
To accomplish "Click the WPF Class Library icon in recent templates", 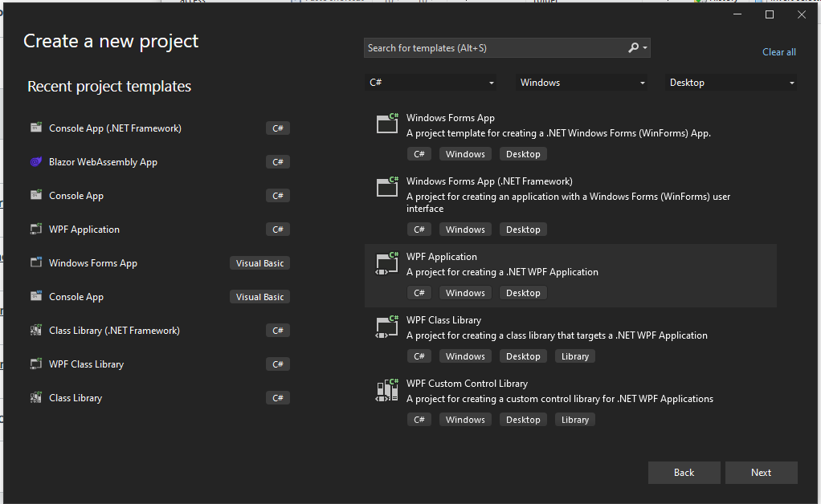I will (35, 364).
